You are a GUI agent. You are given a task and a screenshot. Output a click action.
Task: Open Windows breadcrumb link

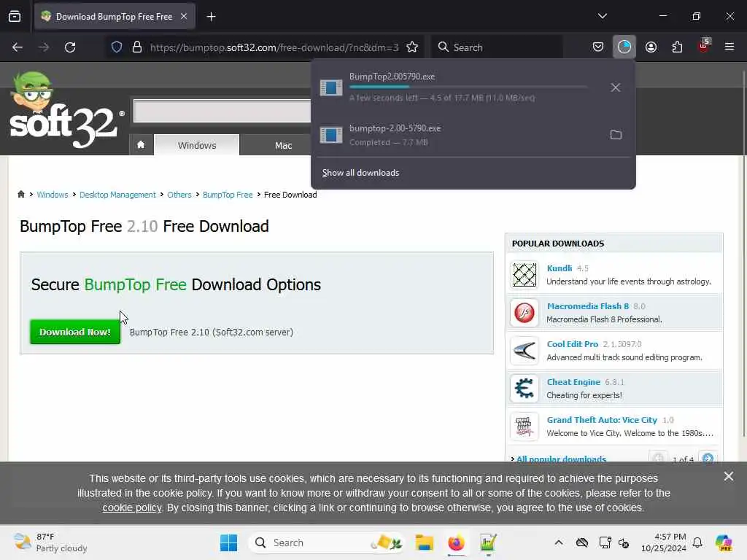tap(53, 195)
